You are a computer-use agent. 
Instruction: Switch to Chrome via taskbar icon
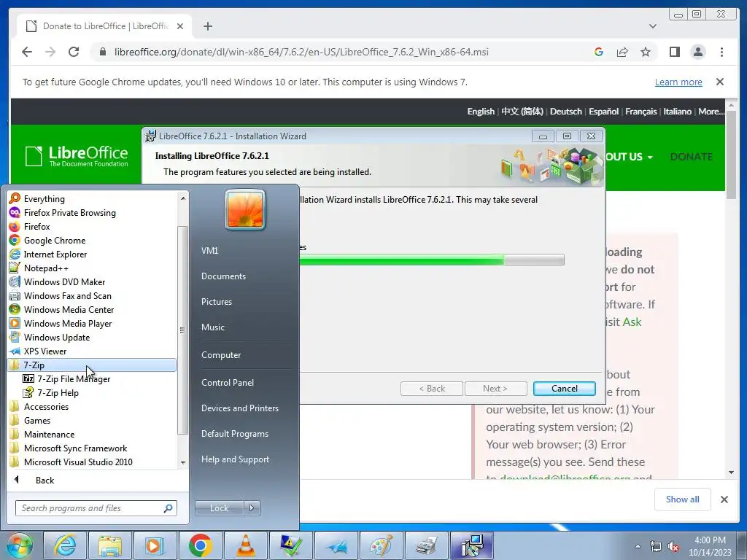(200, 545)
